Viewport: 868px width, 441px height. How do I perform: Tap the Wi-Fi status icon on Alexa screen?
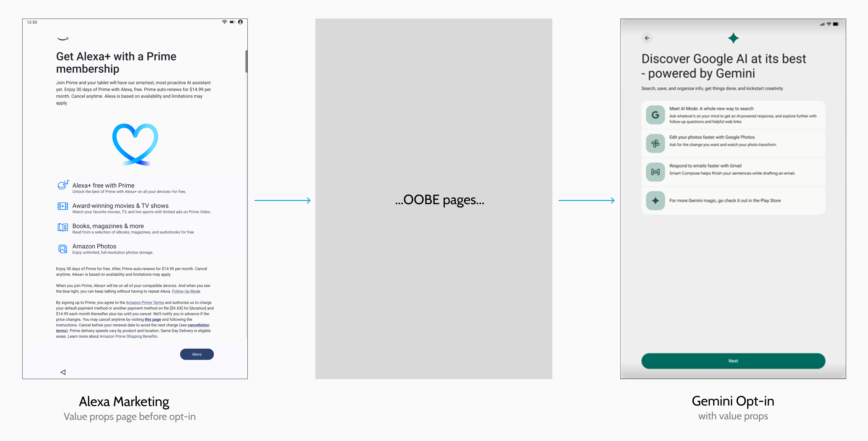pos(224,22)
